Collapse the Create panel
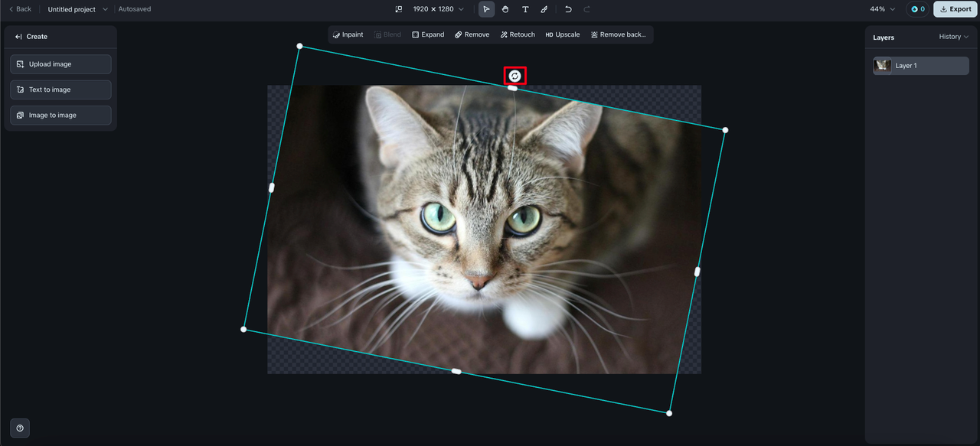980x446 pixels. (18, 37)
